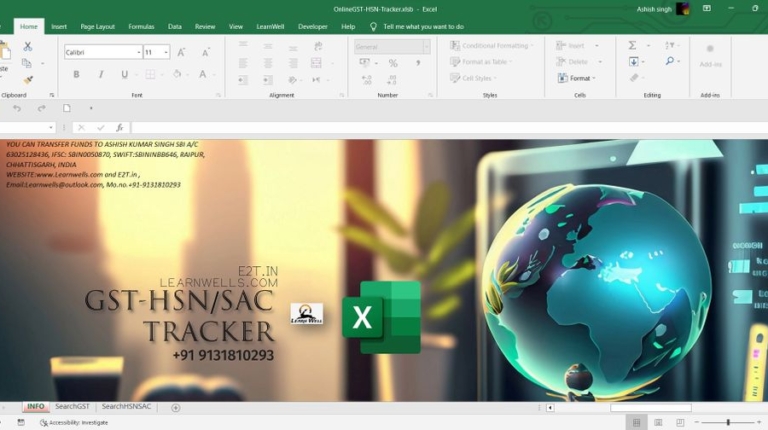The height and width of the screenshot is (430, 768).
Task: Toggle Italic formatting
Action: tap(101, 74)
